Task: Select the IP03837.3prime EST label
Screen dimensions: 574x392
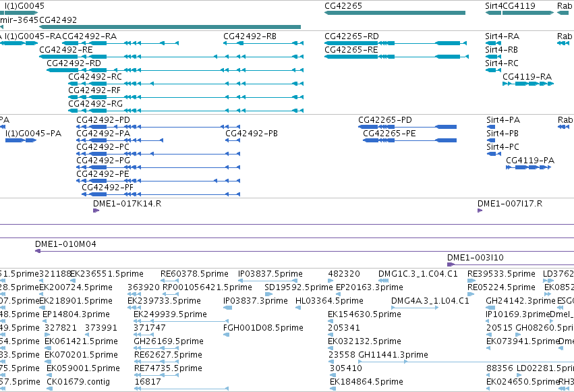Action: (256, 301)
